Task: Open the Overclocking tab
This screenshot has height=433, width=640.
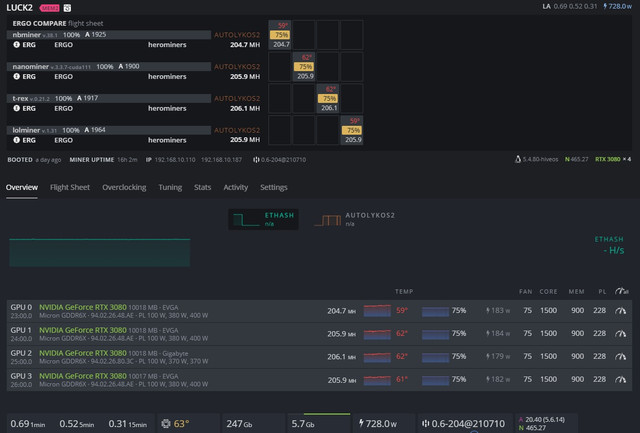Action: pos(124,187)
